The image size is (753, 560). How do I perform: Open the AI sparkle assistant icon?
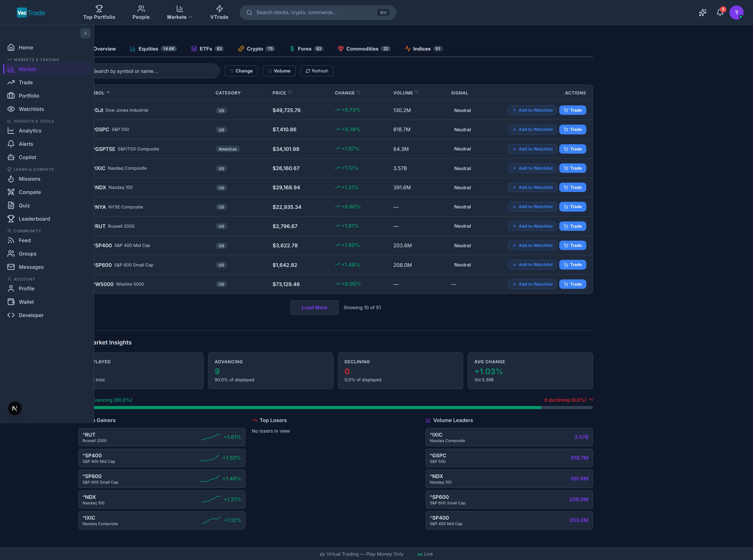click(702, 13)
